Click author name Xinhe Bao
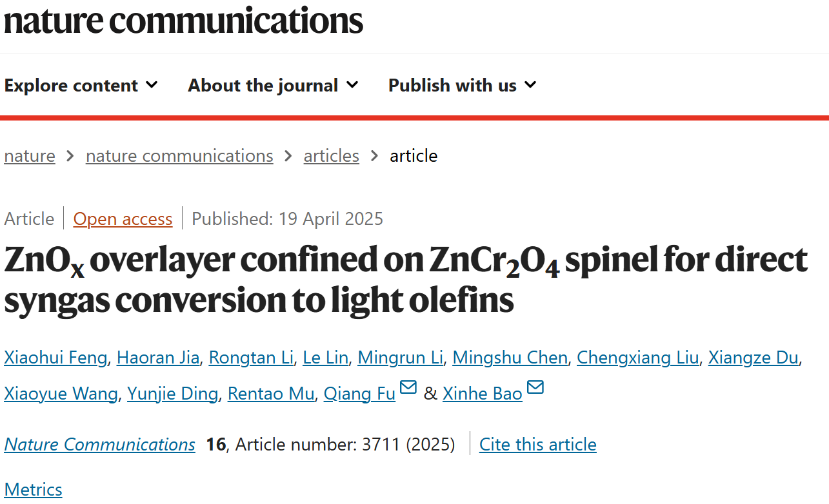829x504 pixels. (483, 394)
